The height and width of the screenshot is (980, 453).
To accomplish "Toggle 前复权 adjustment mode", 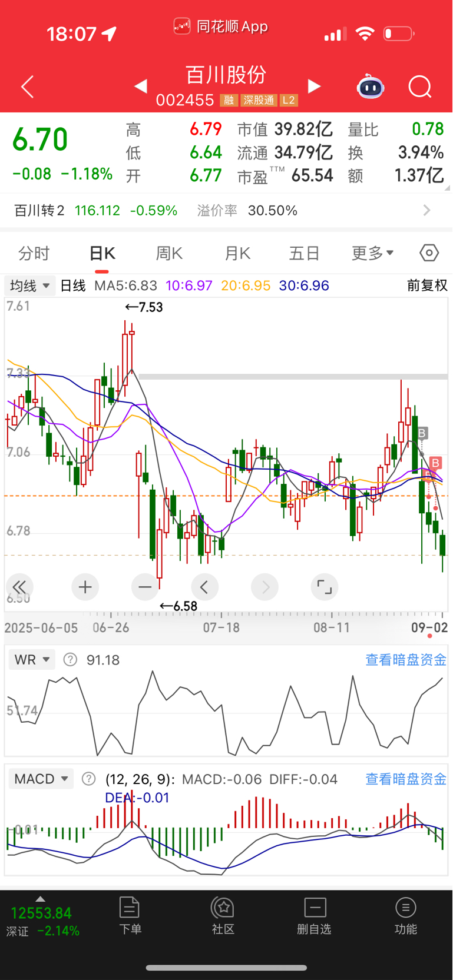I will pyautogui.click(x=427, y=286).
